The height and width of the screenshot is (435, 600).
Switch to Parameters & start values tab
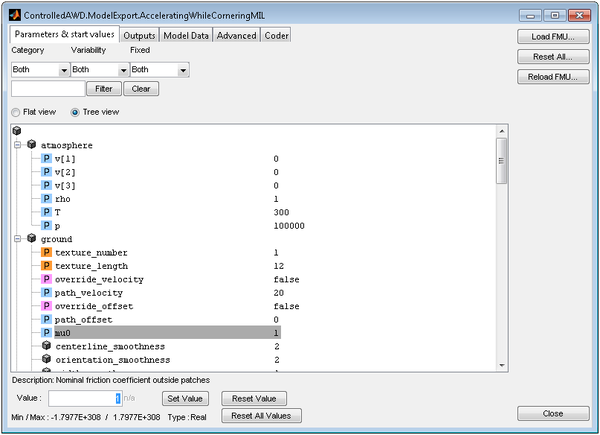tap(65, 34)
